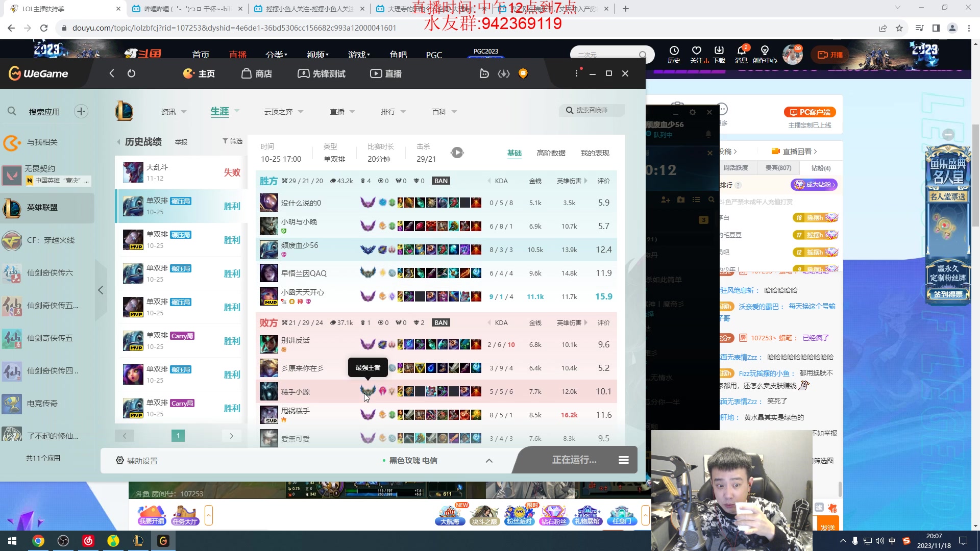Switch to 我的表现 tab

pos(595,153)
